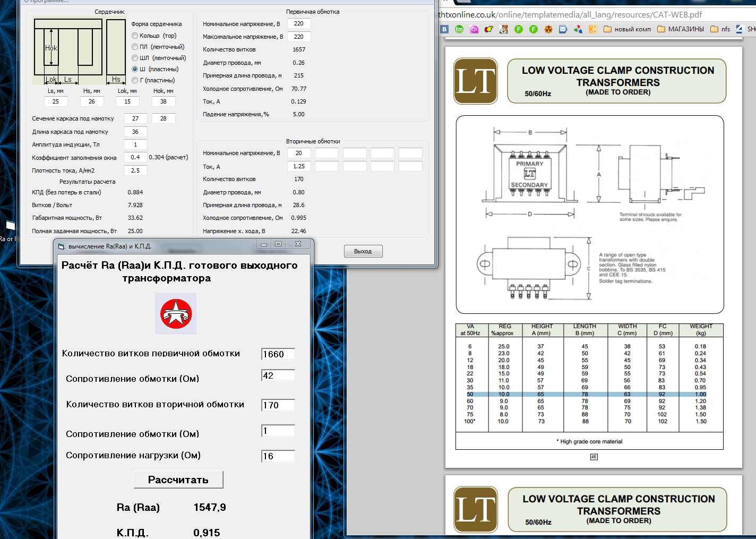Edit the Hok, мм field
The height and width of the screenshot is (539, 756).
[x=164, y=101]
